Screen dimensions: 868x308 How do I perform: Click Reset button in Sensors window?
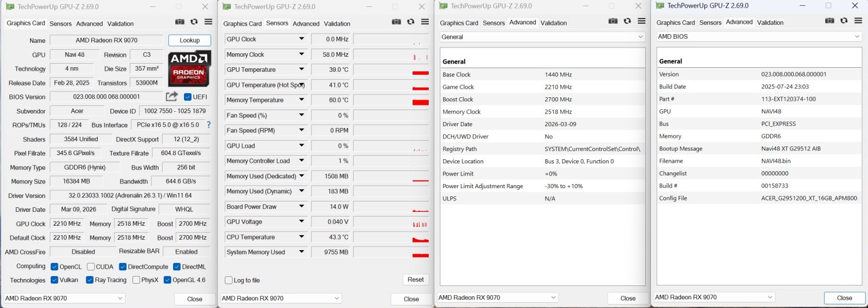pyautogui.click(x=415, y=280)
